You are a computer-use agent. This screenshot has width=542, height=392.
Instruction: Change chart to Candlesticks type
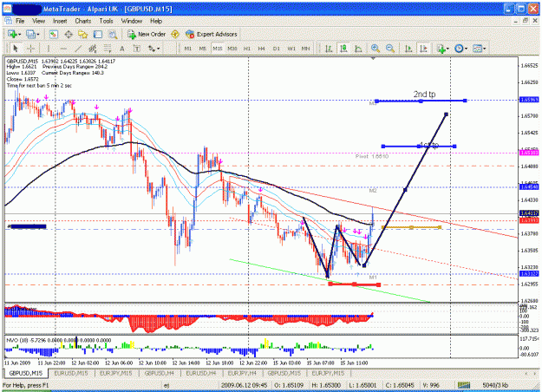343,49
